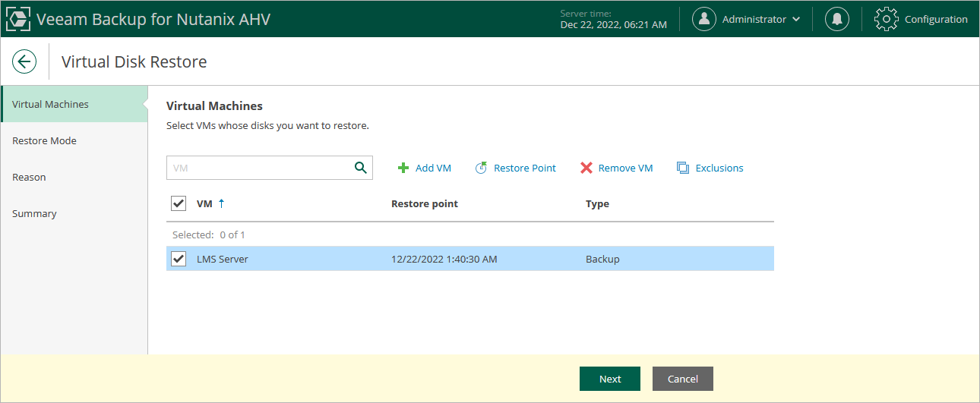Uncheck the LMS Server checkbox
The image size is (980, 403).
click(x=179, y=259)
